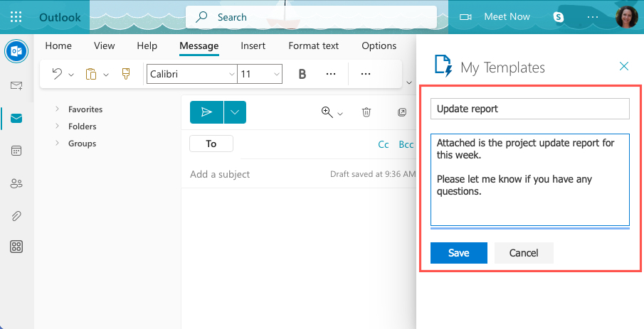Open the Undo dropdown arrow
The height and width of the screenshot is (329, 644).
click(71, 74)
